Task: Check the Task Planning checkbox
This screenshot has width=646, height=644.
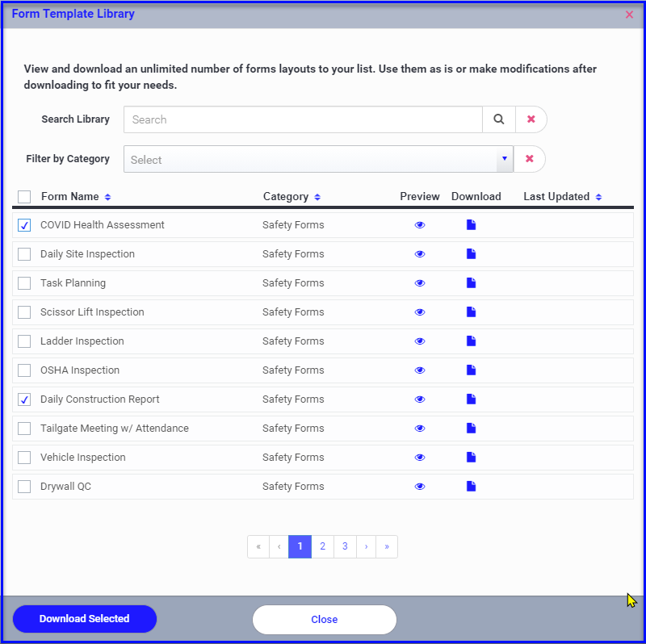Action: (x=24, y=283)
